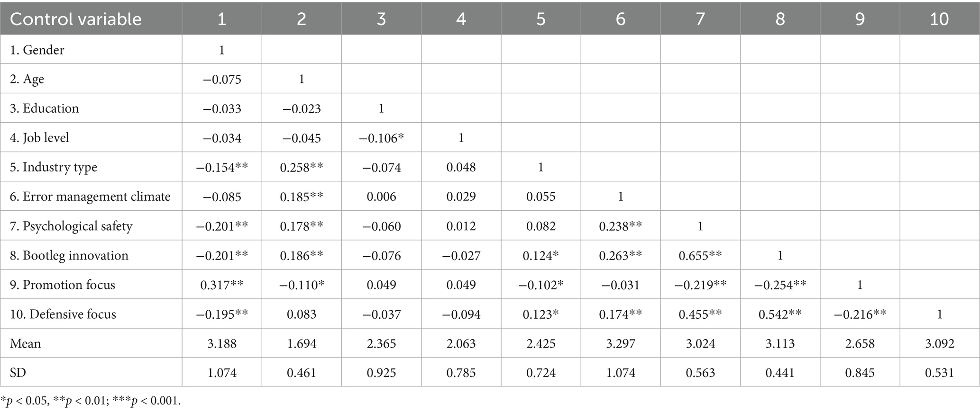The height and width of the screenshot is (412, 980).
Task: Select the 0.542** correlation cell
Action: [x=780, y=314]
